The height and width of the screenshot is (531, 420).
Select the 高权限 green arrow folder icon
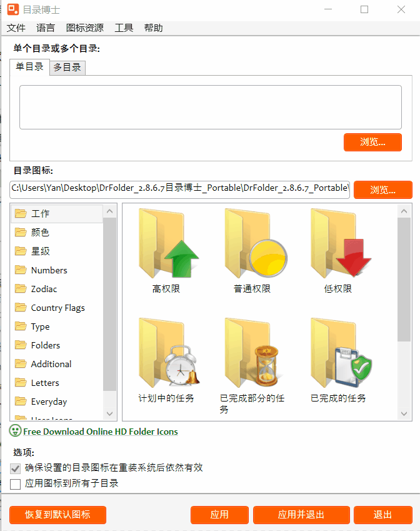[168, 243]
